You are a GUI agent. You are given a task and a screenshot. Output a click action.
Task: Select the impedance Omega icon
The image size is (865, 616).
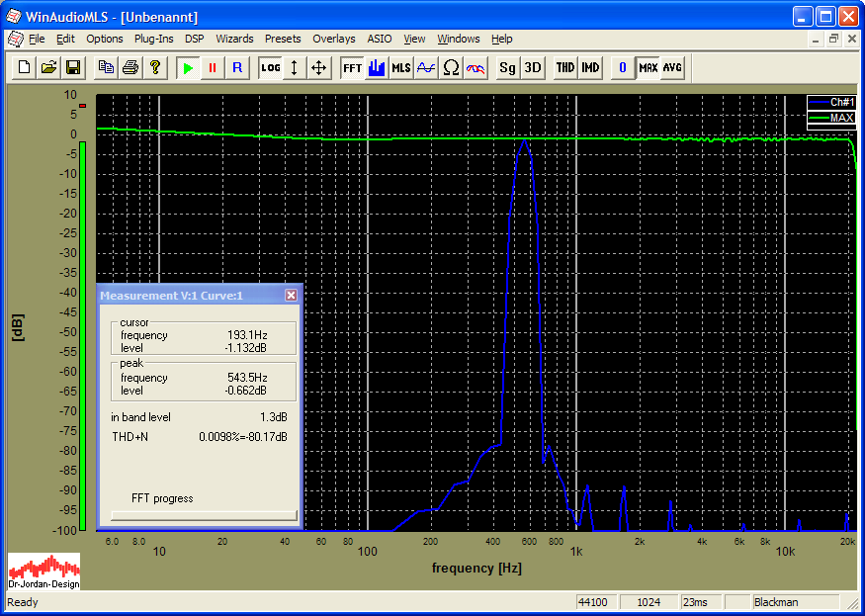[451, 67]
